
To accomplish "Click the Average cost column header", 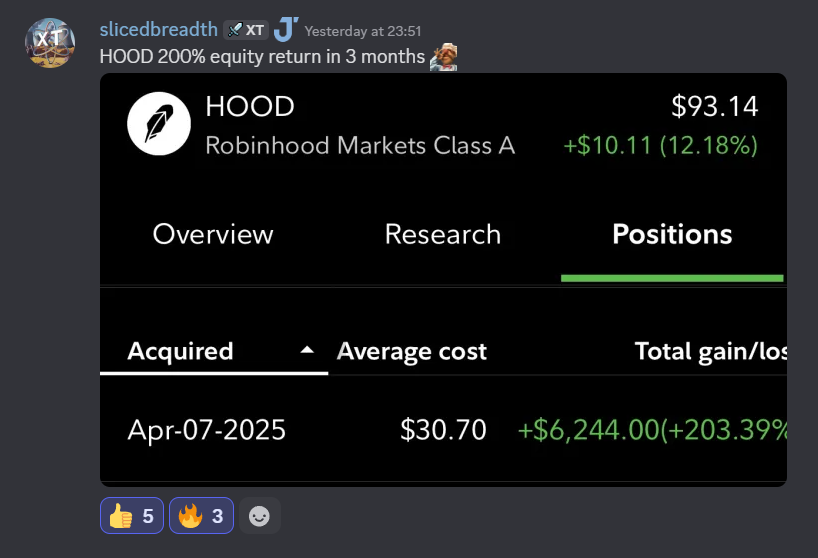I will pos(412,351).
